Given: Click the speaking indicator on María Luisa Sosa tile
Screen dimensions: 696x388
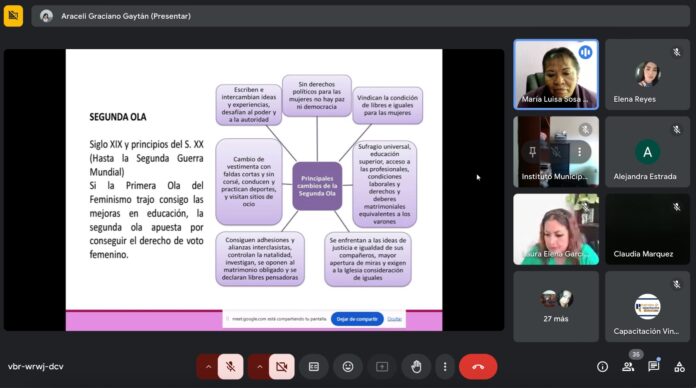Looking at the screenshot, I should pyautogui.click(x=585, y=52).
